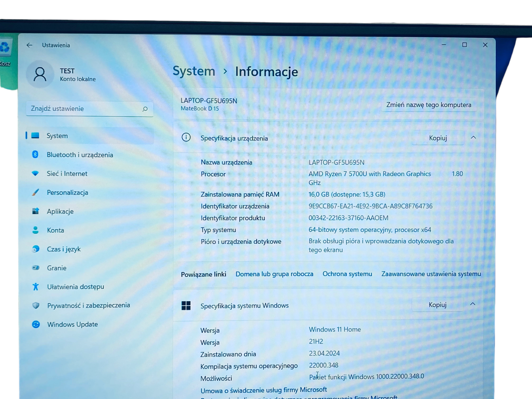Screen dimensions: 532x399
Task: Open Umowa o świadczenie usług firmy Microsoft
Action: 264,390
